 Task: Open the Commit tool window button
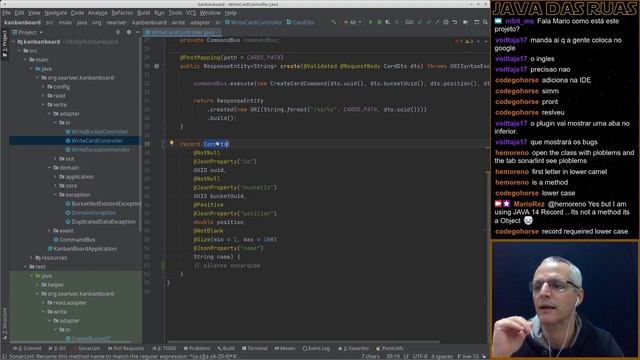point(27,348)
